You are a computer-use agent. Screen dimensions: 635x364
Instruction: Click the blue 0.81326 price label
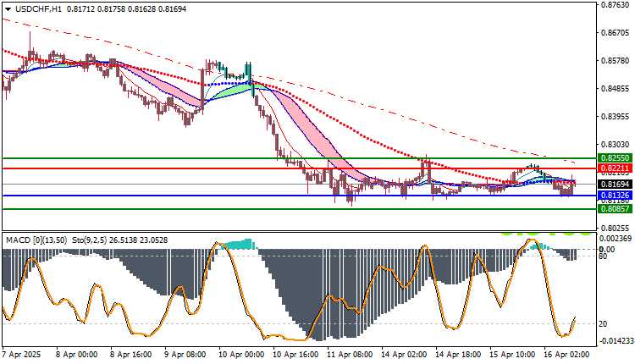click(x=616, y=196)
